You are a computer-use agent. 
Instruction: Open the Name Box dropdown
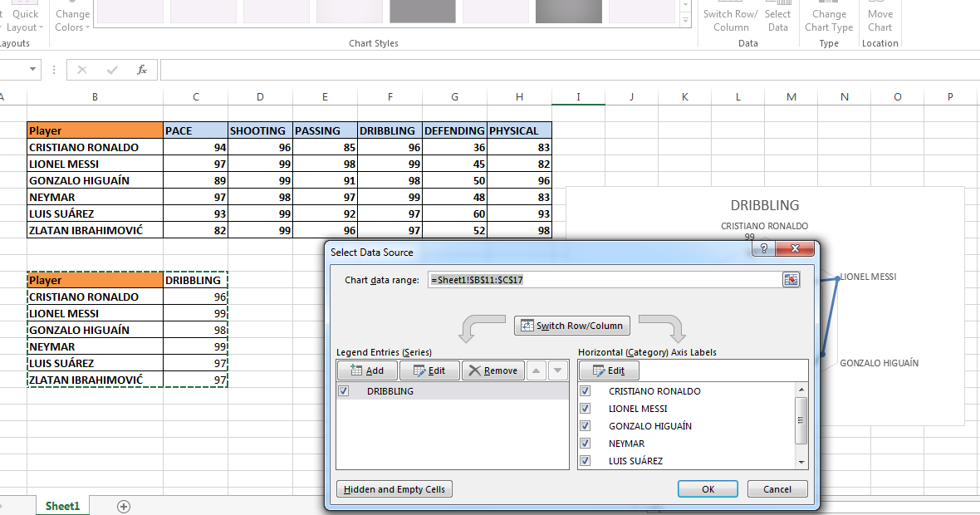(32, 70)
